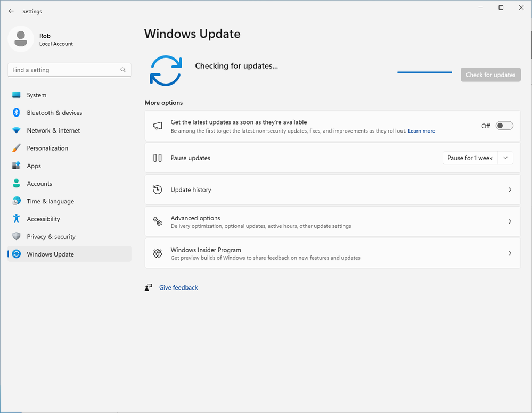This screenshot has height=413, width=532.
Task: Click the 'Off' label beside the switch
Action: [x=486, y=126]
